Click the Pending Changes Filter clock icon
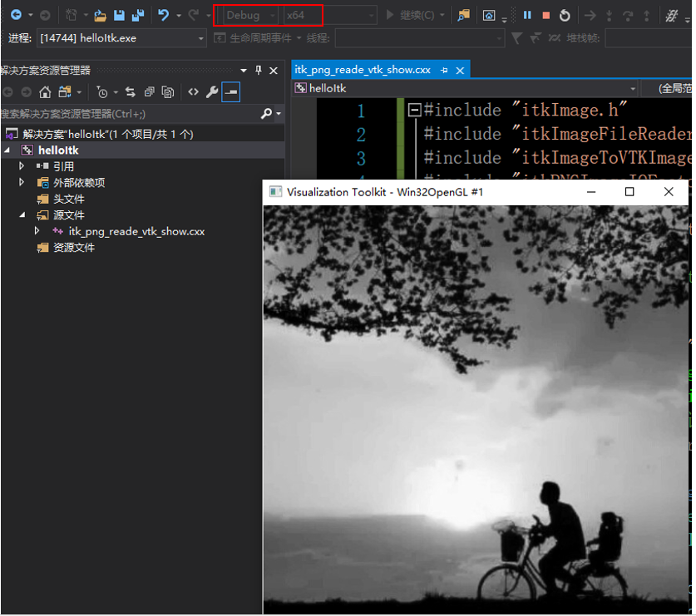The height and width of the screenshot is (616, 696). coord(102,92)
